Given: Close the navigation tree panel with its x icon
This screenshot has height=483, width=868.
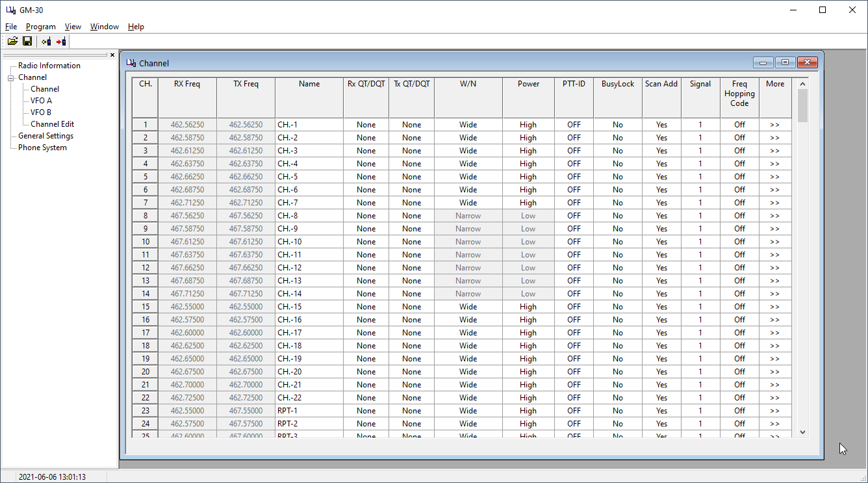Looking at the screenshot, I should (x=112, y=55).
